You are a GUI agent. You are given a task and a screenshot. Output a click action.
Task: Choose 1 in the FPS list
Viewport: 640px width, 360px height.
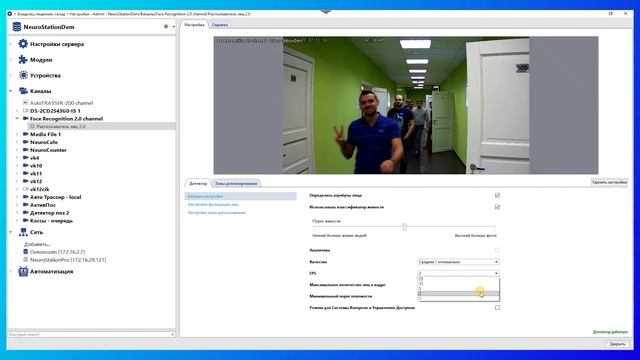point(458,298)
